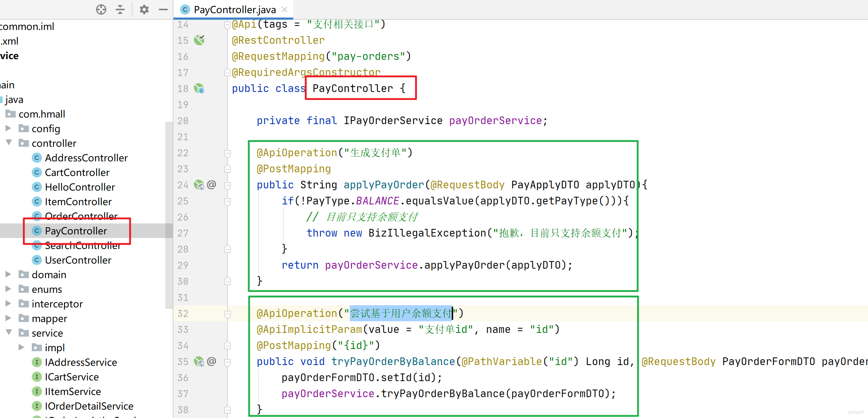The width and height of the screenshot is (868, 418).
Task: Expand the domain folder
Action: click(x=8, y=275)
